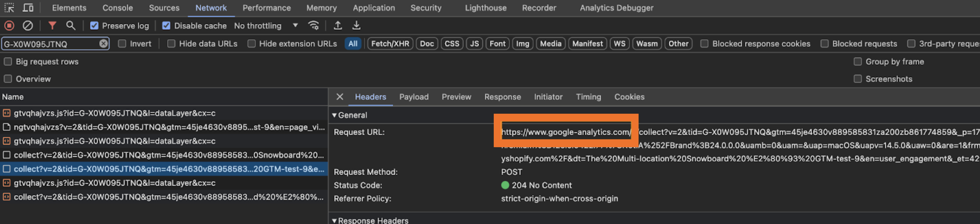
Task: Click green status dot by 204 No Content
Action: [x=505, y=185]
